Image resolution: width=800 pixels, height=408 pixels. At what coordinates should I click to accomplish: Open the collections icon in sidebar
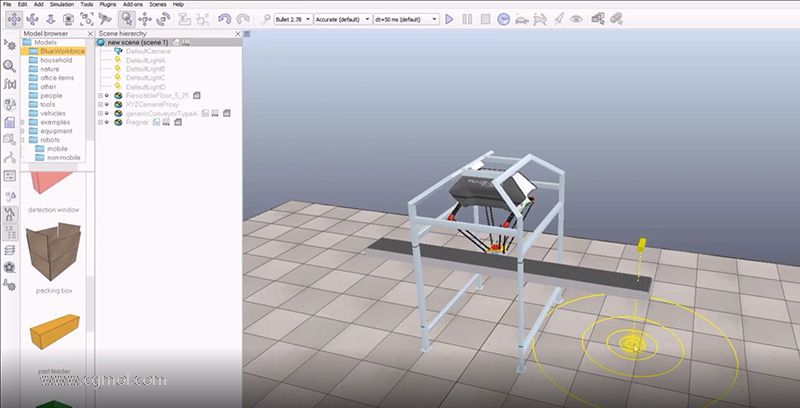coord(9,104)
